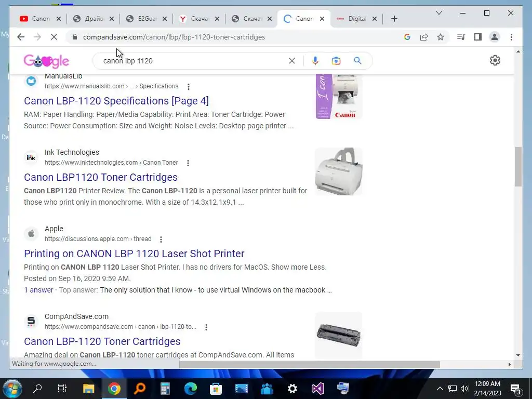The height and width of the screenshot is (399, 532).
Task: Open Canon LBP-1120 Specifications [Page 4] link
Action: [x=116, y=101]
